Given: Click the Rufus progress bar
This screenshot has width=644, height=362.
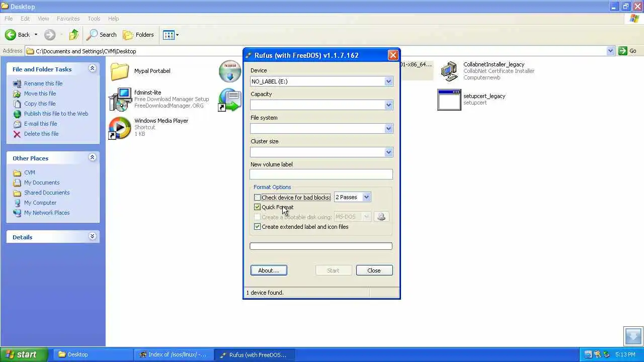Looking at the screenshot, I should (321, 246).
